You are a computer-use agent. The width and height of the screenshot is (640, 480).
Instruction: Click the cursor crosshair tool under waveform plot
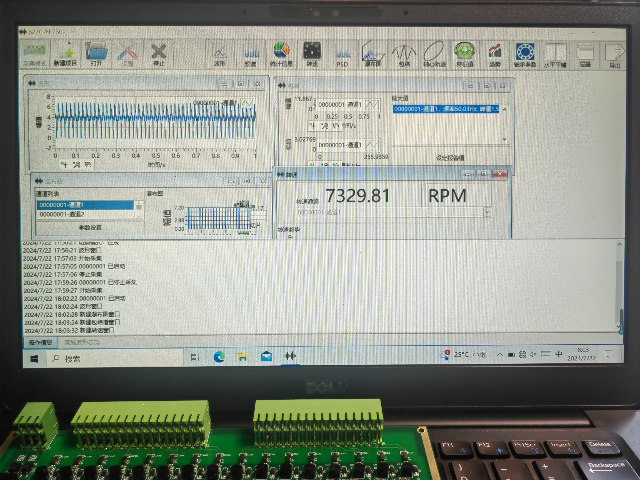tap(65, 164)
